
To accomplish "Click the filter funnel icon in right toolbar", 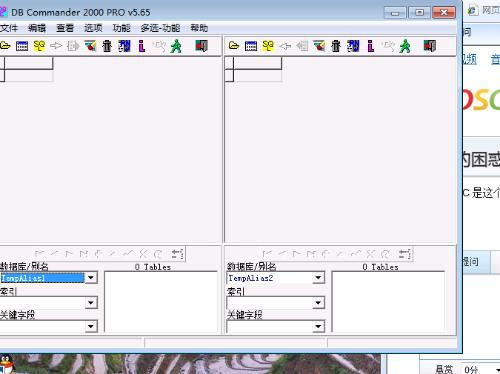I will [x=319, y=46].
